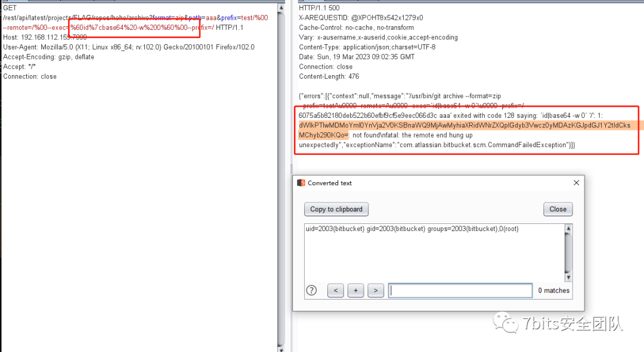Viewport: 644px width, 352px height.
Task: Click scroll up arrow in converted text area
Action: tap(568, 228)
